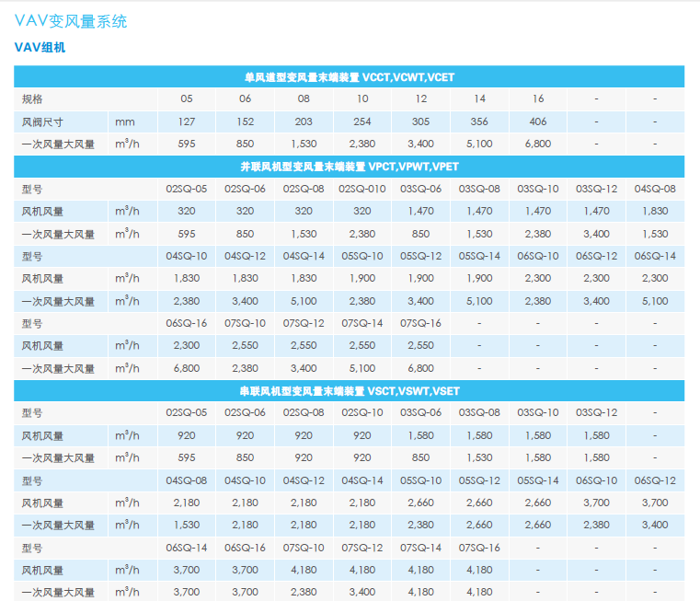Click the 单风道型变风量末端装置 table header
Image resolution: width=700 pixels, height=601 pixels.
[349, 77]
